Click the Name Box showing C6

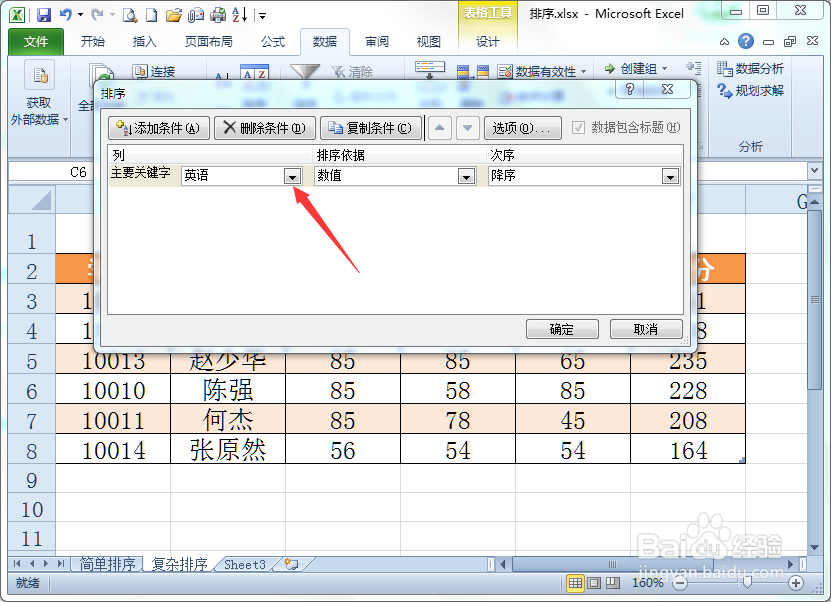tap(51, 172)
